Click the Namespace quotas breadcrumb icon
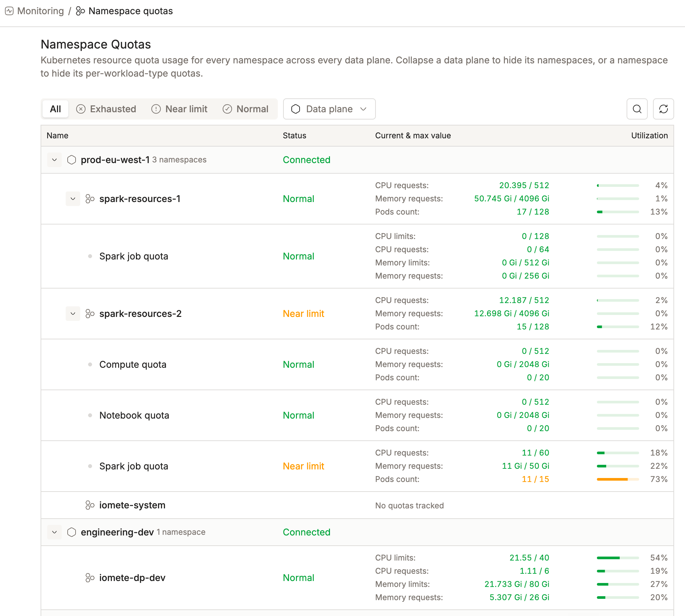Viewport: 685px width, 616px height. [80, 11]
